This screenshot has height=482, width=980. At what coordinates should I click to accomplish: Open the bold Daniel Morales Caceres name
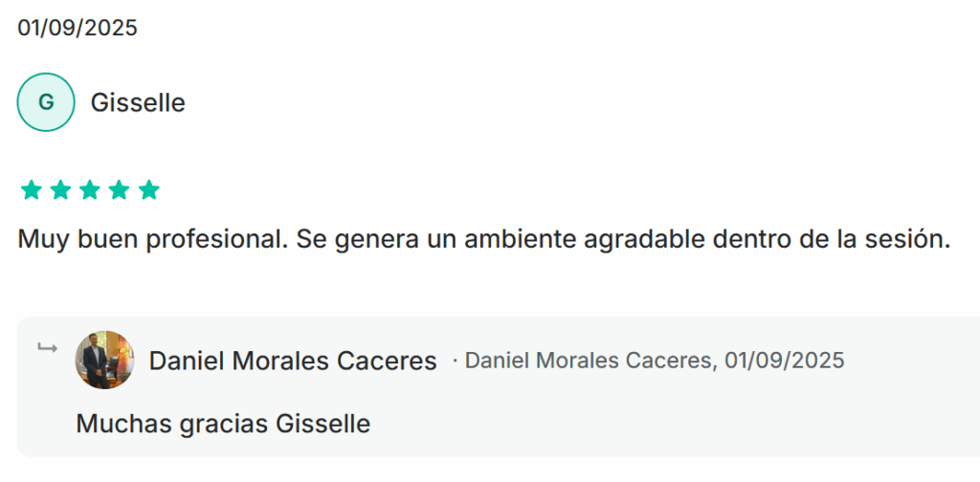point(293,361)
